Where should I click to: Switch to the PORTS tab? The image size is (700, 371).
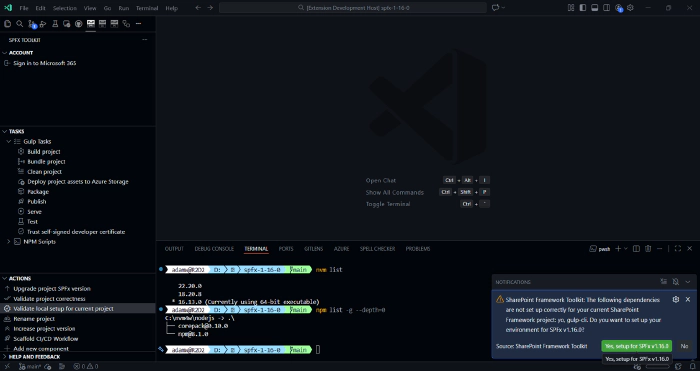286,249
